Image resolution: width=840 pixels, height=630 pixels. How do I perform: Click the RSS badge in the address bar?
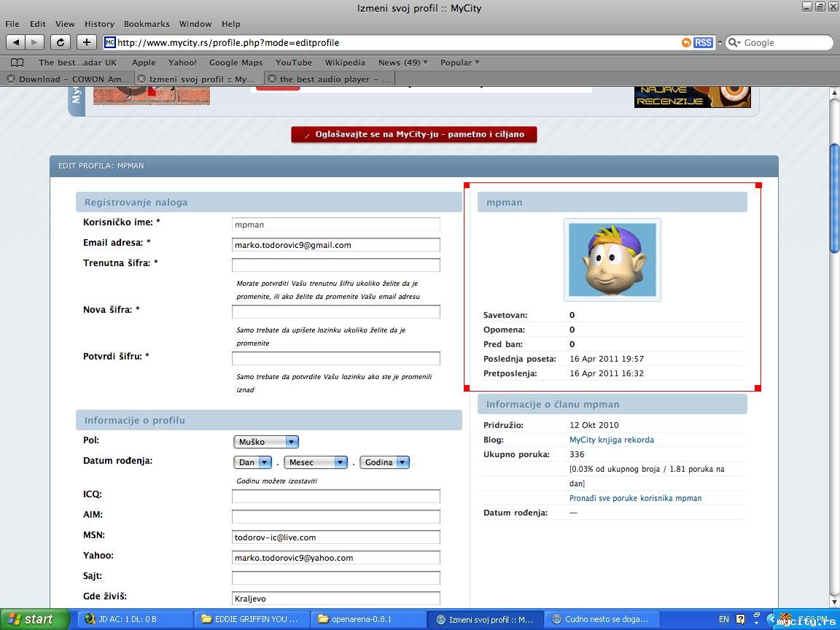coord(703,43)
